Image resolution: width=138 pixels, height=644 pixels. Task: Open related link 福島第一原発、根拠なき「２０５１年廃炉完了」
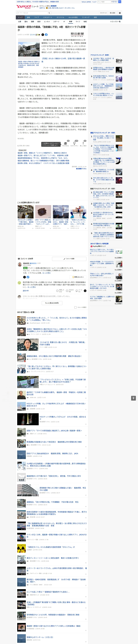[42, 153]
